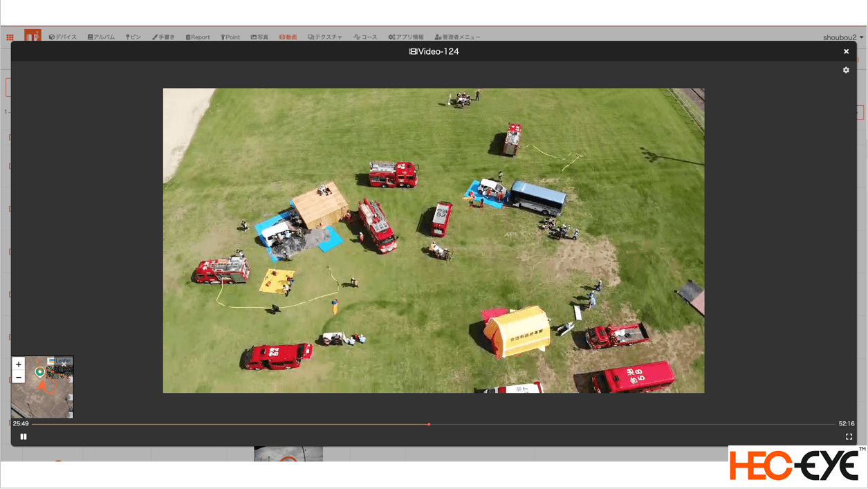Click the green location pin on minimap
This screenshot has width=868, height=489.
(40, 372)
